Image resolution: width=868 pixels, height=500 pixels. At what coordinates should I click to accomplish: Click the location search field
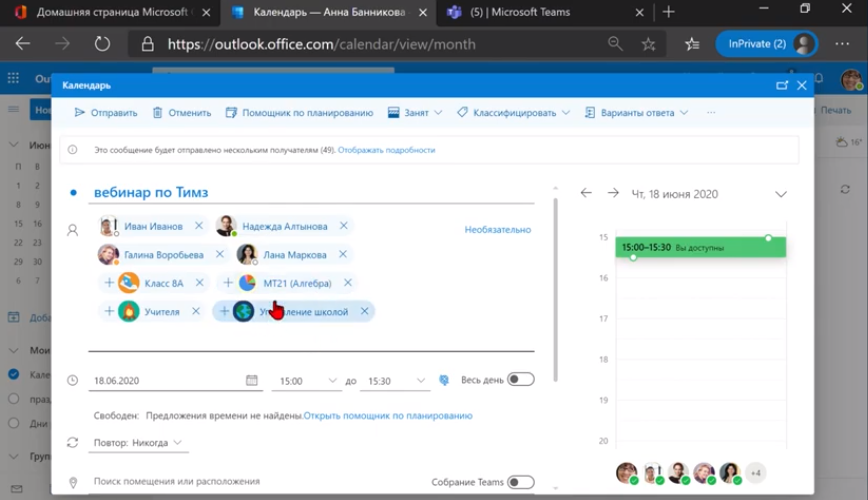click(255, 481)
